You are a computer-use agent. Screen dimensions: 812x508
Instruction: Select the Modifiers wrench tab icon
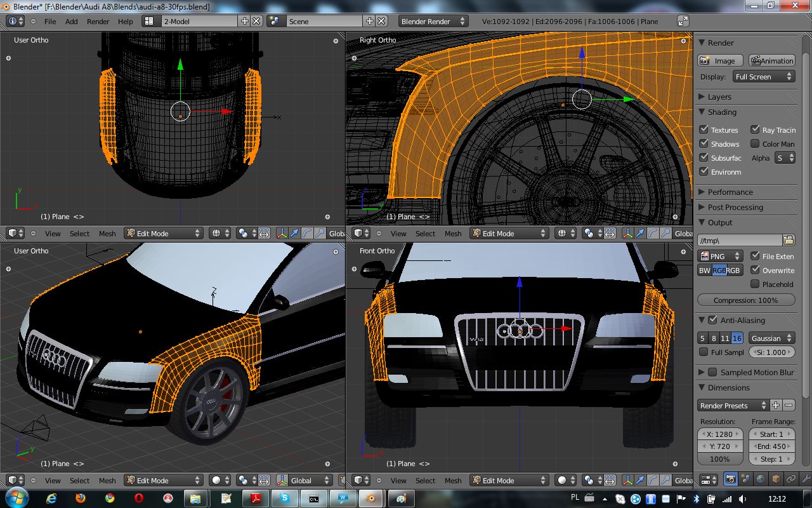click(x=806, y=479)
